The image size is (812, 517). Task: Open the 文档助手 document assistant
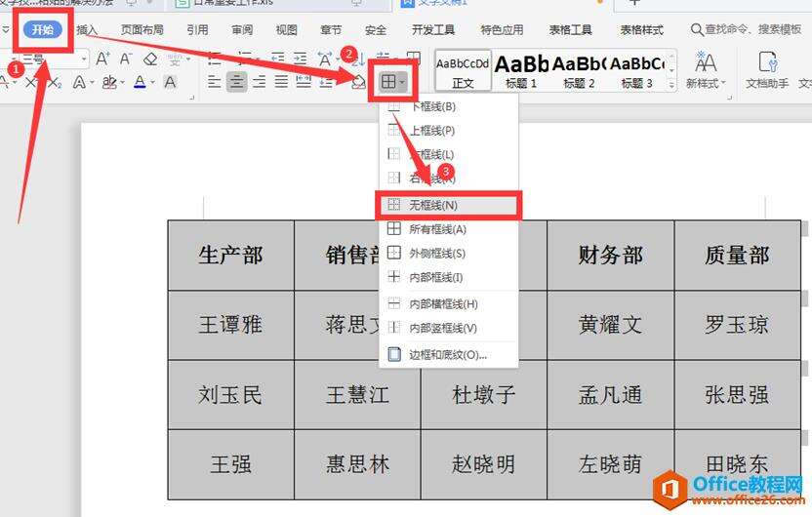(767, 69)
